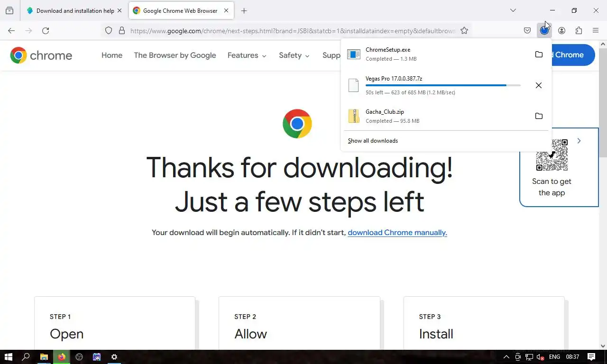The image size is (607, 364).
Task: Select the Vegas Pro 17.0.0.387.7z download entry
Action: coord(436,85)
